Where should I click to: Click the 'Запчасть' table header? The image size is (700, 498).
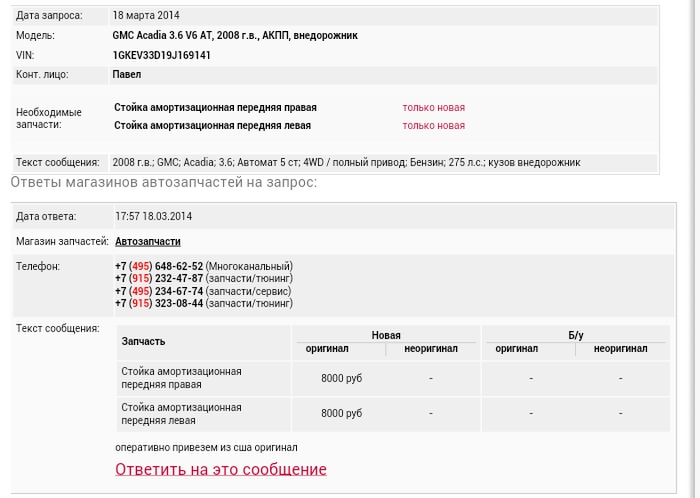click(143, 341)
